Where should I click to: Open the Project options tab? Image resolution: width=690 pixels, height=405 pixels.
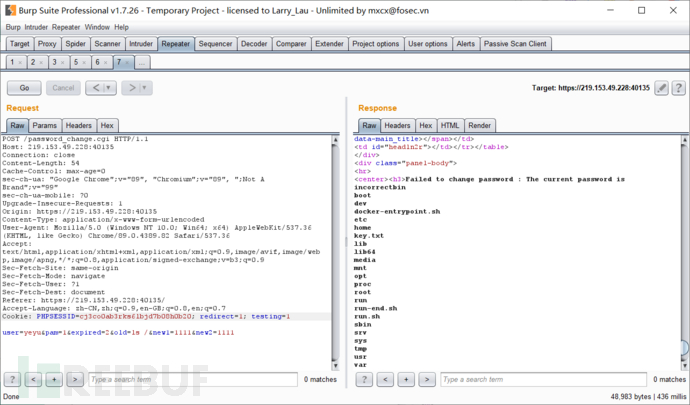point(376,44)
